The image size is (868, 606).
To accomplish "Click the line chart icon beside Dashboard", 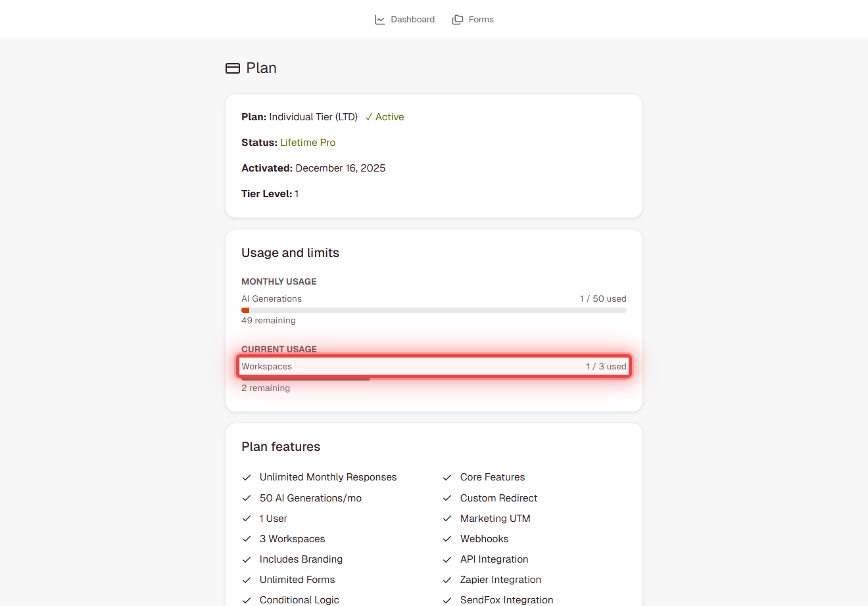I will coord(379,19).
